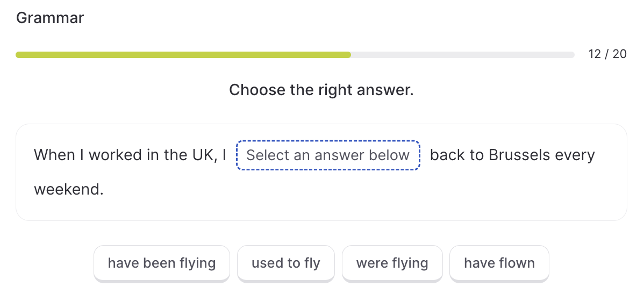Click the 'Choose the right answer.' instruction

tap(321, 90)
